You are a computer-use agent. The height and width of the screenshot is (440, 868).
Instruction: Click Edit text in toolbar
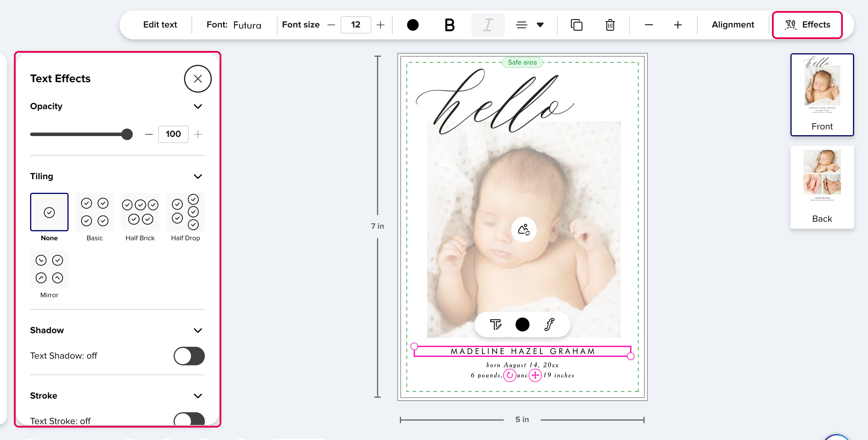[x=160, y=25]
